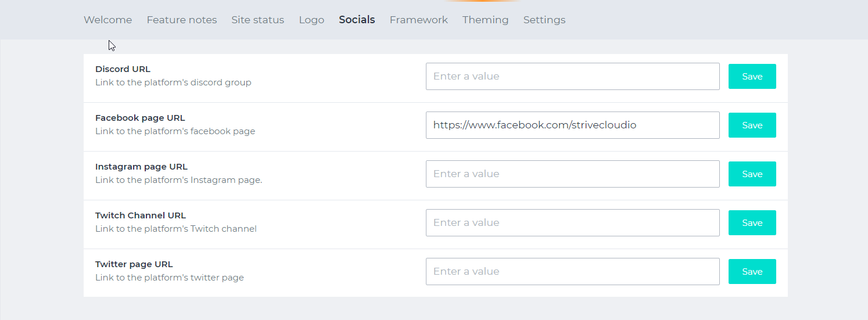The height and width of the screenshot is (320, 868).
Task: Navigate to the Settings tab
Action: pos(544,20)
